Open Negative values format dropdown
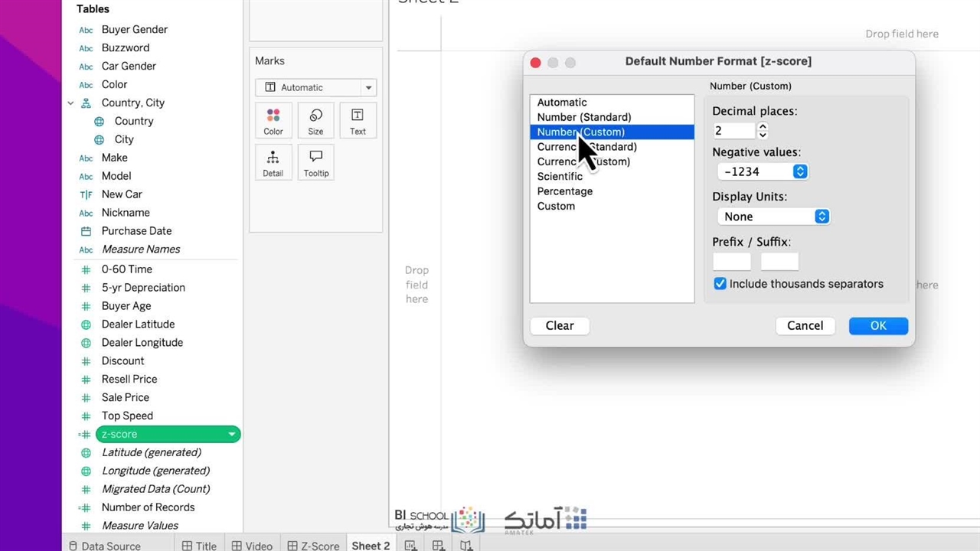The image size is (980, 551). (x=800, y=172)
